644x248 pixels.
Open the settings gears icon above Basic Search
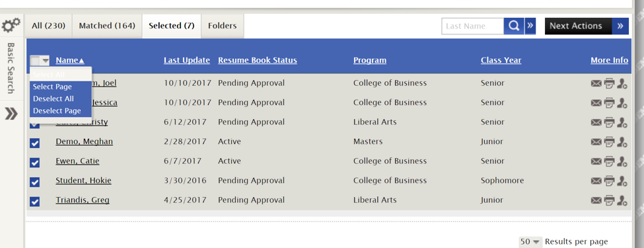tap(11, 26)
